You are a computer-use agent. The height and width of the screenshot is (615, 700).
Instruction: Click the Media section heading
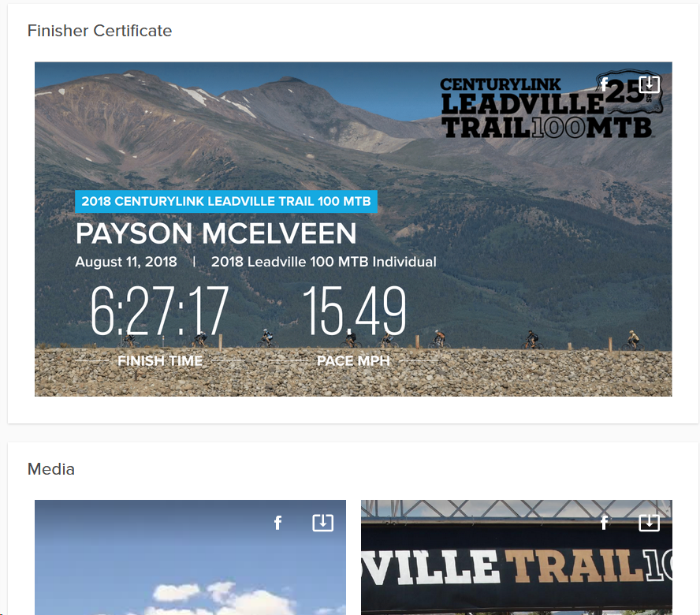pos(51,469)
